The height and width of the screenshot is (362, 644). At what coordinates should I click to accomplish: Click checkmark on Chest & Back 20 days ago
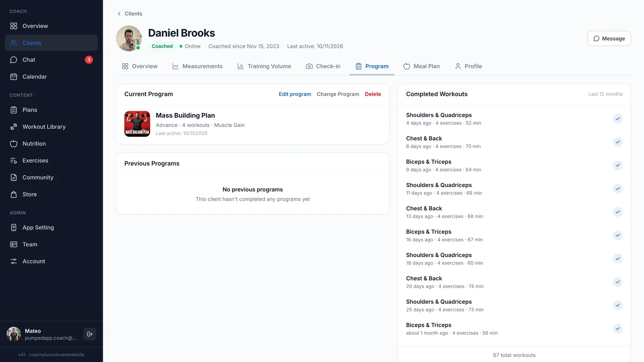point(618,282)
